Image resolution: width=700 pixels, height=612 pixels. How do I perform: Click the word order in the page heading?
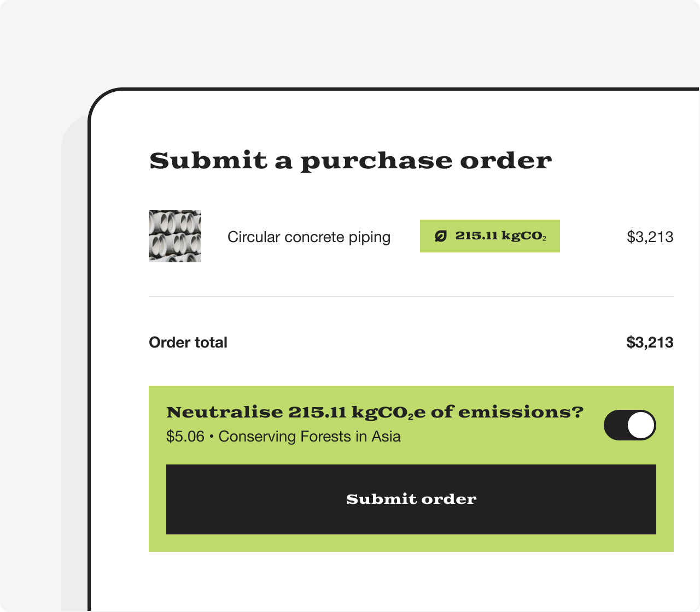(505, 161)
